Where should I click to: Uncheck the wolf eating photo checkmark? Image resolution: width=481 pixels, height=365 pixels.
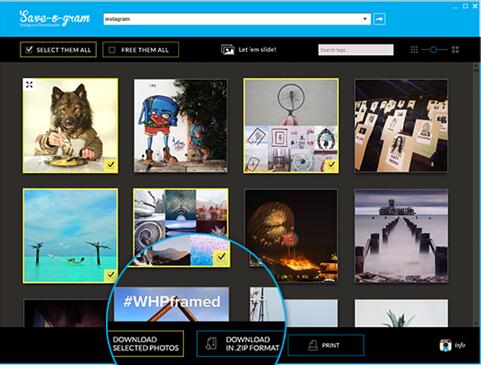[x=111, y=164]
